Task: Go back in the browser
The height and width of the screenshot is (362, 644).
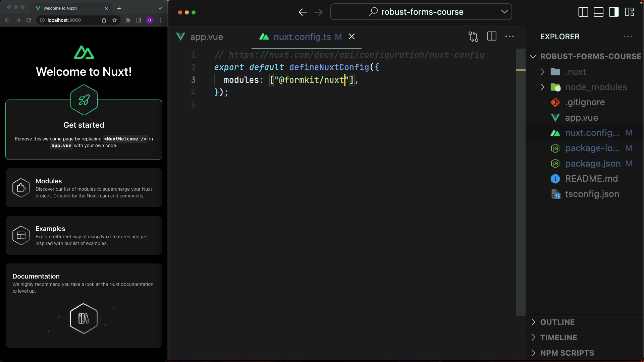Action: 7,20
